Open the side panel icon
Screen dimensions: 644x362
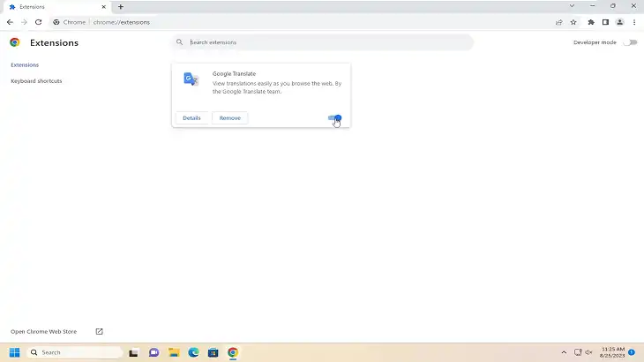605,22
